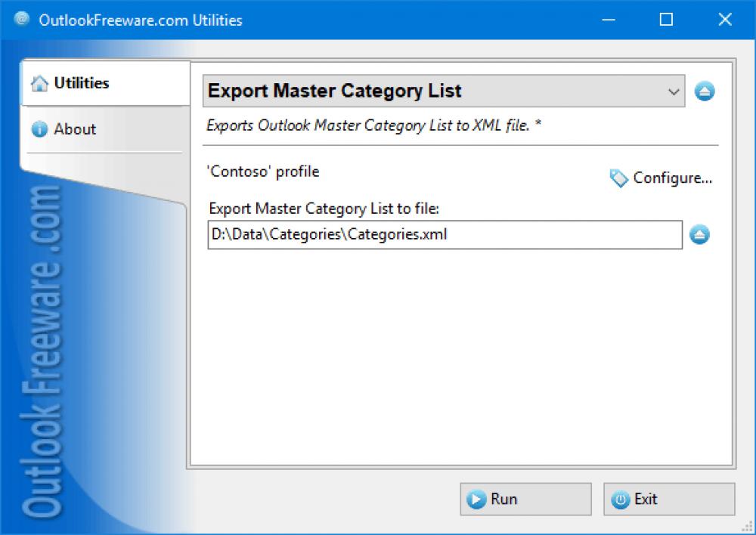Click the browse icon next to the export file field
This screenshot has height=535, width=756.
(700, 235)
